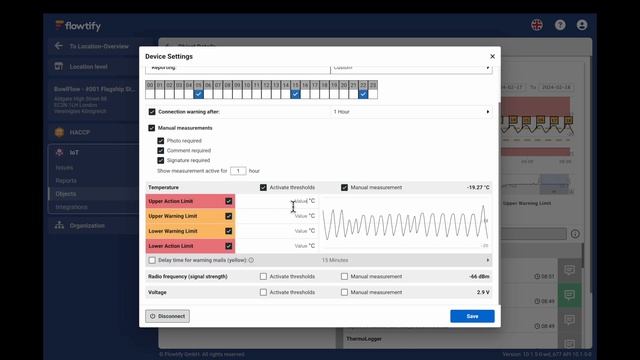Close the Device Settings dialog
The width and height of the screenshot is (640, 360).
(492, 56)
